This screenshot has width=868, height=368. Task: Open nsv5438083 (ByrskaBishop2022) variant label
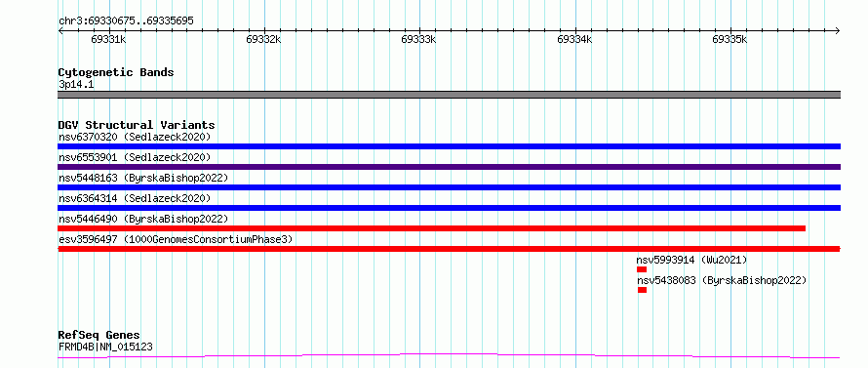pos(722,280)
